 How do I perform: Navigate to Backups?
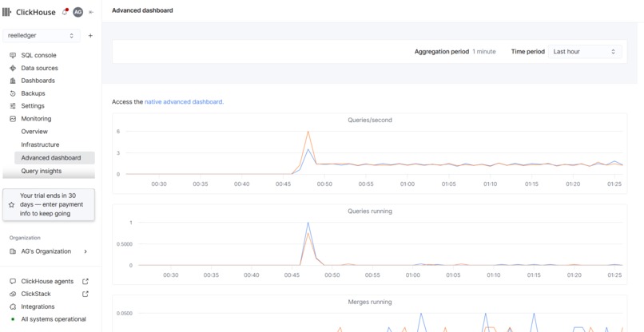click(x=33, y=93)
